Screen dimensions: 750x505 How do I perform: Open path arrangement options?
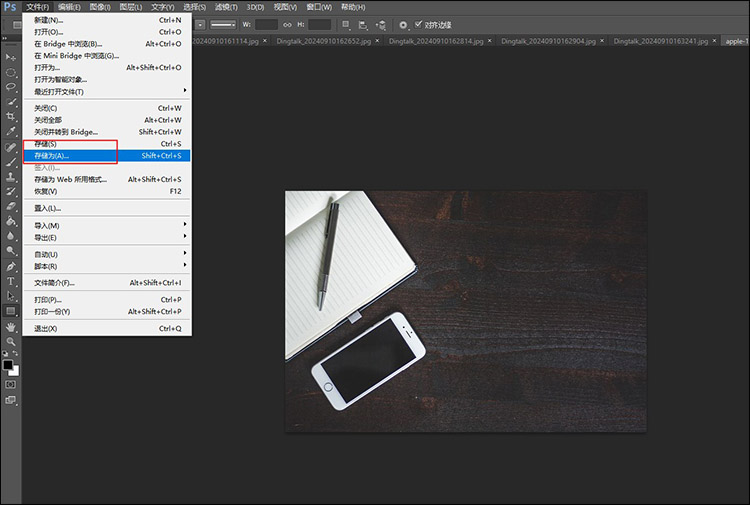[381, 25]
